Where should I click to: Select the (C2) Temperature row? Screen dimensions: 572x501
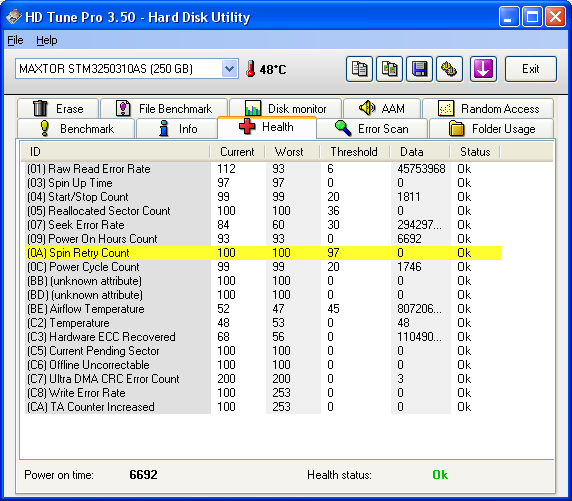263,323
